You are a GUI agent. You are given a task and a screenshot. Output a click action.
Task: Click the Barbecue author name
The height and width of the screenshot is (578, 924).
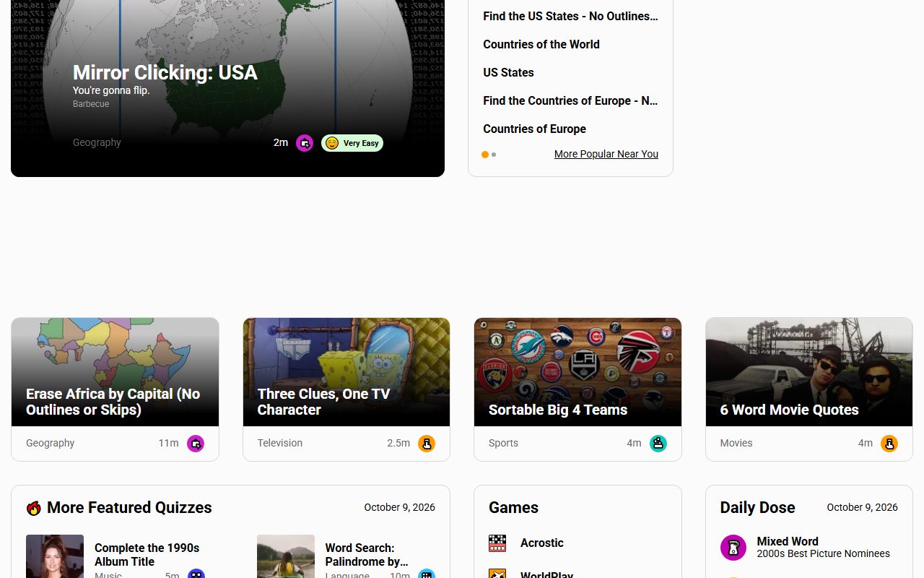91,104
